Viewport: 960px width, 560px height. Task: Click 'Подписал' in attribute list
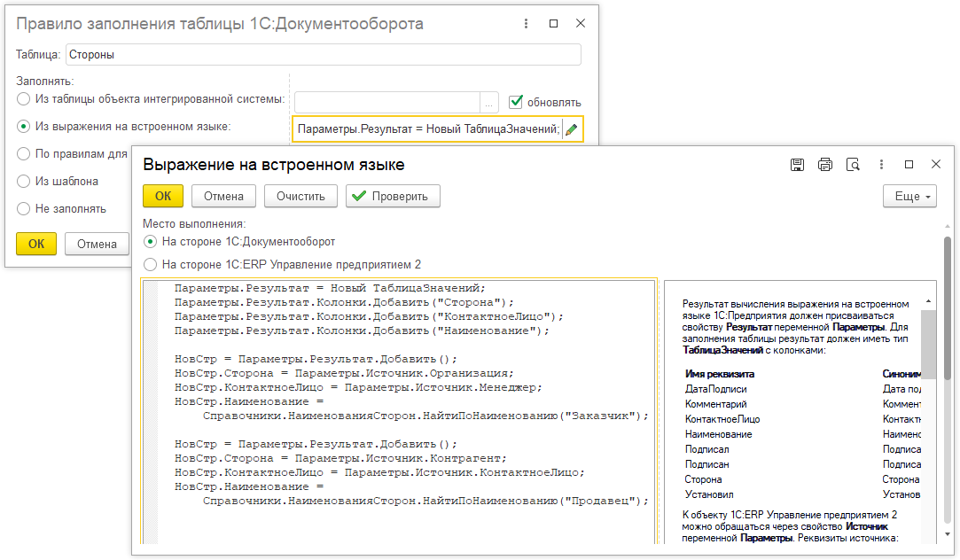click(x=706, y=449)
